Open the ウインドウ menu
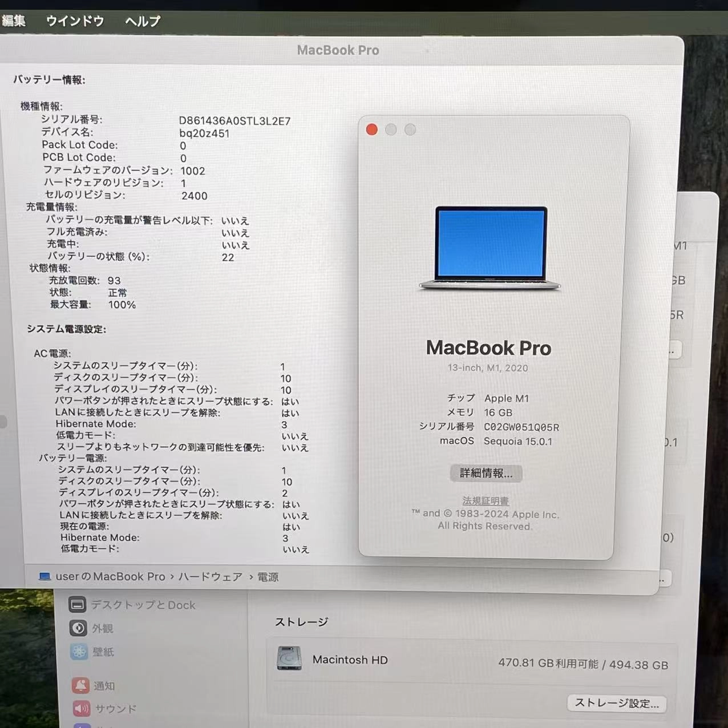 click(75, 21)
